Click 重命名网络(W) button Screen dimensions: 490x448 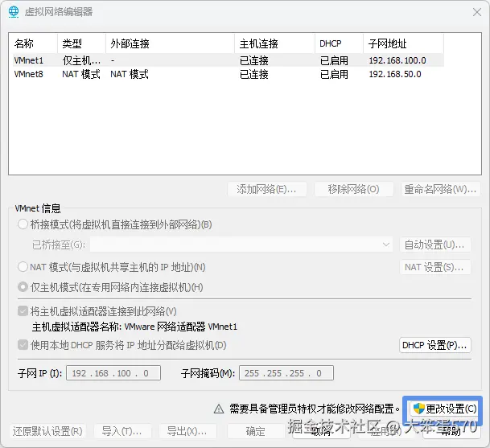pos(441,189)
